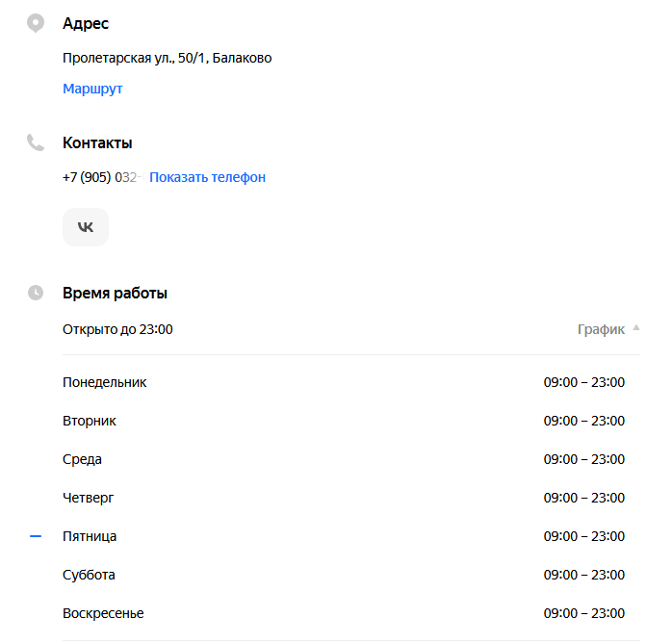Viewport: 672px width, 644px height.
Task: Click the Открыто до 23:00 status
Action: 117,329
